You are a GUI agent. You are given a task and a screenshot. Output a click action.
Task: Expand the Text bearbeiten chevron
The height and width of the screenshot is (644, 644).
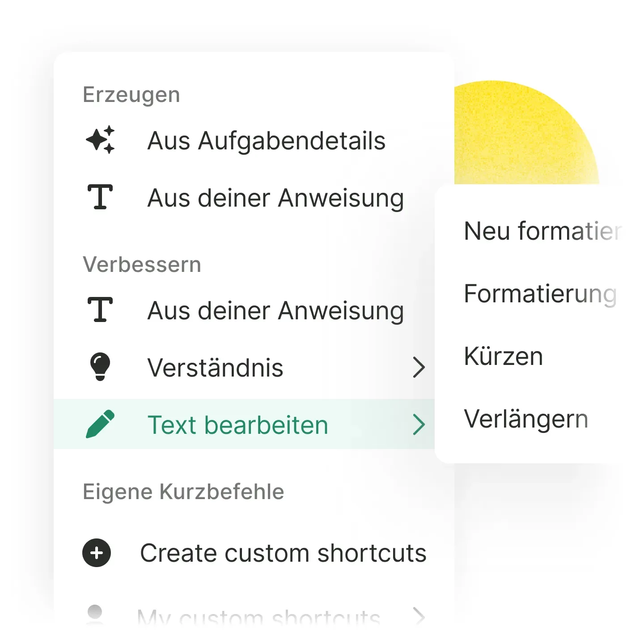click(419, 424)
